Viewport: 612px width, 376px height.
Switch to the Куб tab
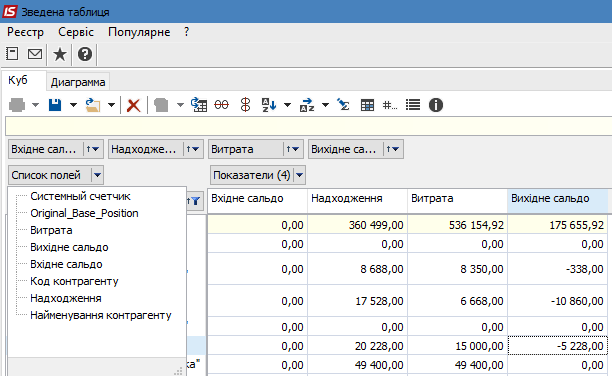[18, 80]
